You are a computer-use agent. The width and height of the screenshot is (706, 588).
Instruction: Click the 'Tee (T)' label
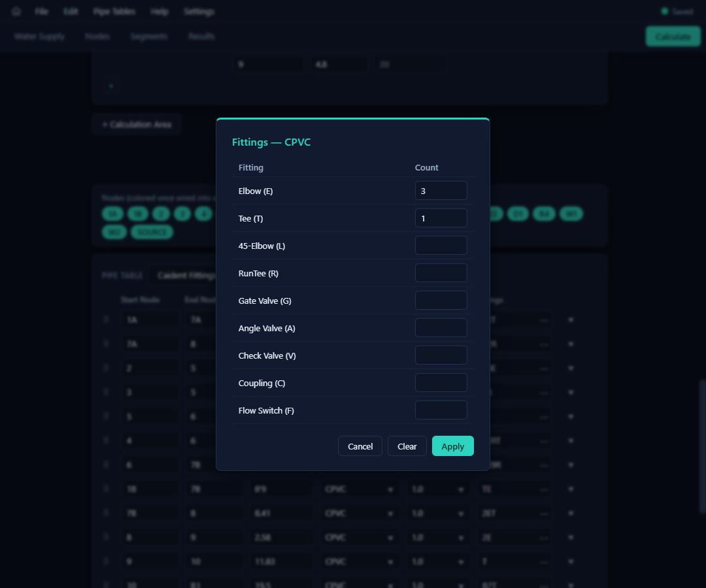click(250, 218)
